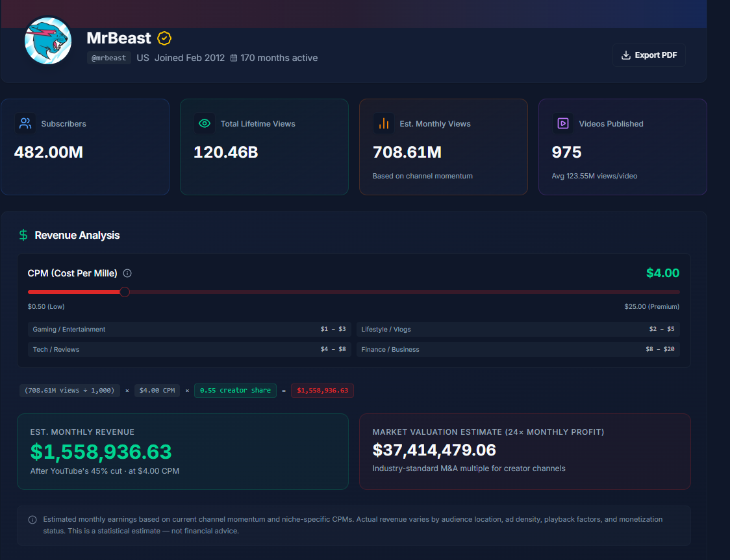Click the play icon for Videos Published
730x560 pixels.
tap(563, 123)
